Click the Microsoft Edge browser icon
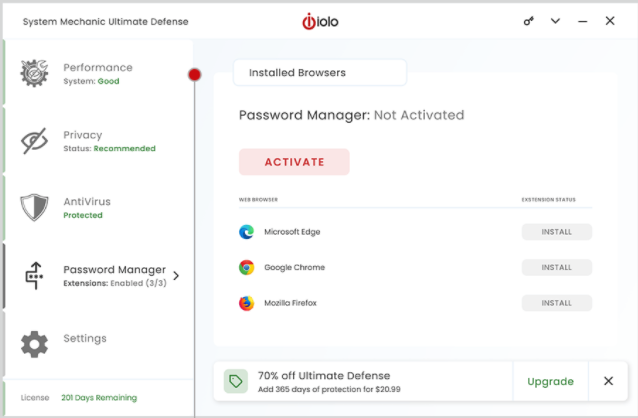638x418 pixels. pos(246,232)
